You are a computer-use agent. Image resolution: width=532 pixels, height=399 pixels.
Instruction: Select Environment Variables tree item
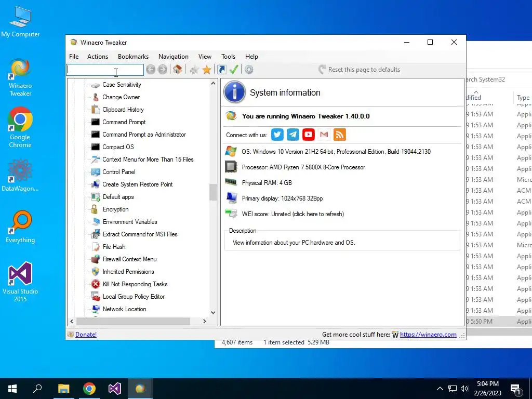[130, 222]
